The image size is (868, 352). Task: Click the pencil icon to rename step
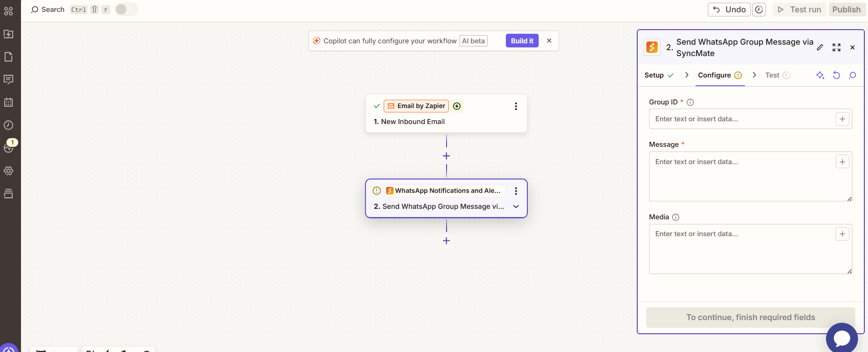[x=820, y=47]
